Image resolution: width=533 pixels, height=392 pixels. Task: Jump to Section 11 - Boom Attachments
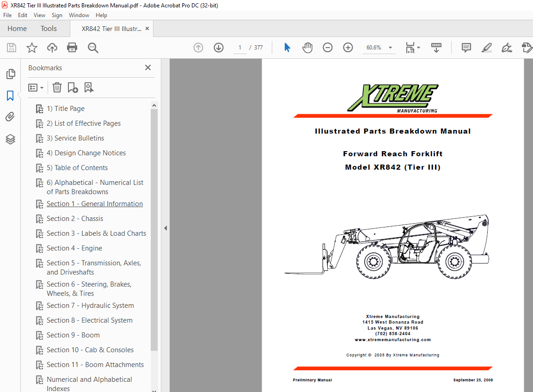point(95,365)
